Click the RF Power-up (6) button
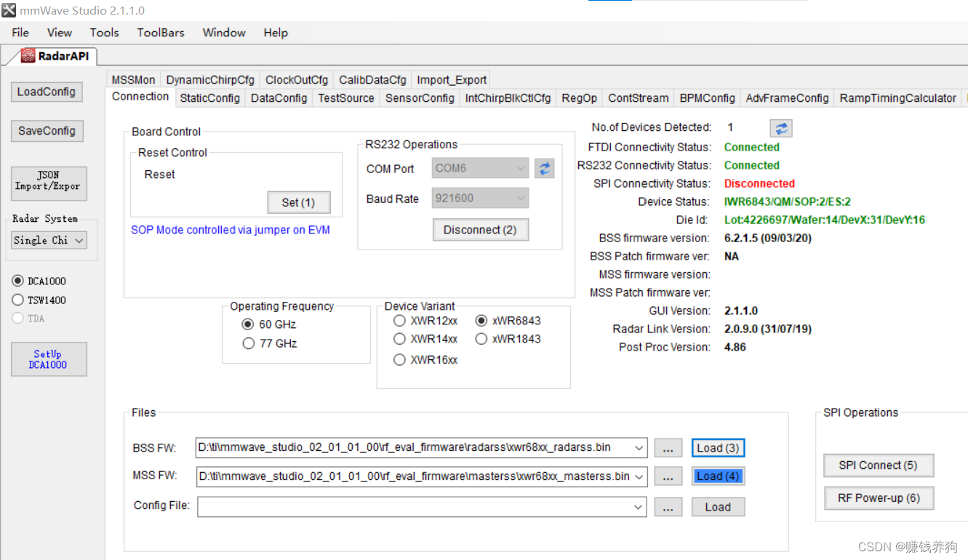This screenshot has height=560, width=968. tap(879, 497)
